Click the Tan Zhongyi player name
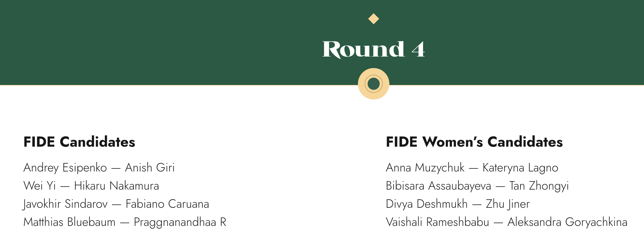Image resolution: width=644 pixels, height=251 pixels. coord(539,186)
